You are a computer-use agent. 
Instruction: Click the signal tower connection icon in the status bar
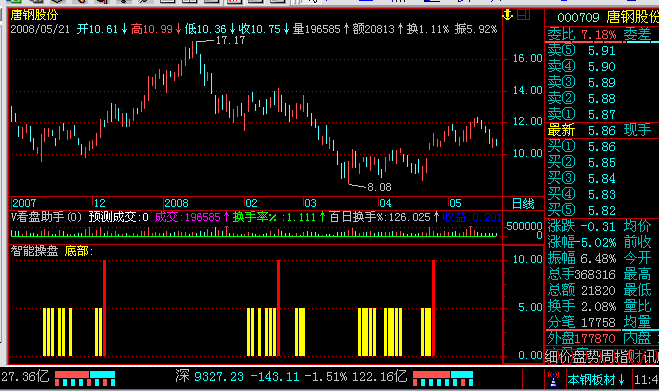[554, 379]
